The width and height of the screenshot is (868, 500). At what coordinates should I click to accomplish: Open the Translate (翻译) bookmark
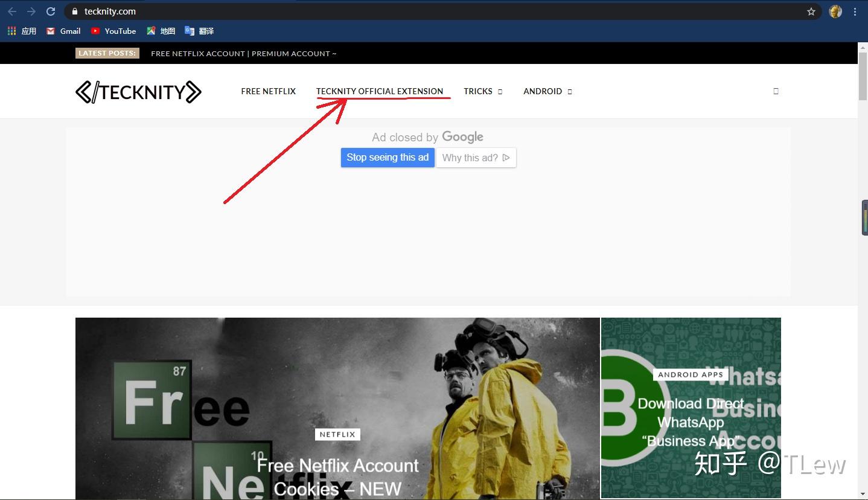coord(199,31)
